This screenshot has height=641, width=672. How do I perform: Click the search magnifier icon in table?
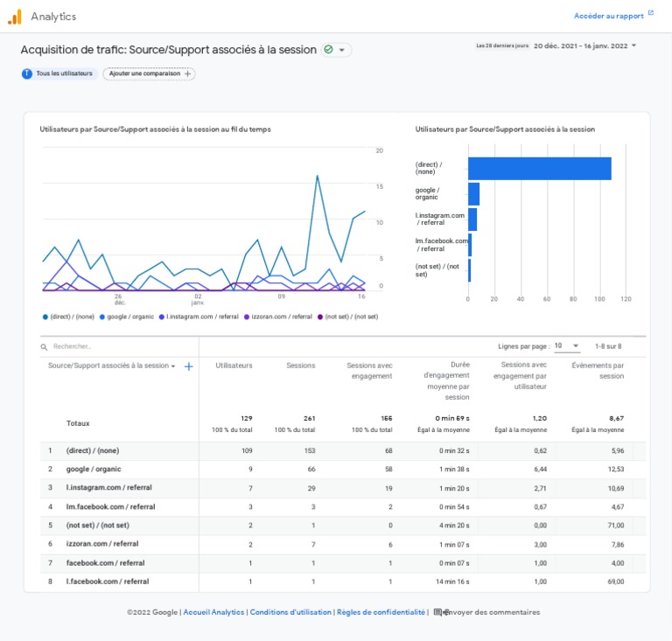coord(44,347)
